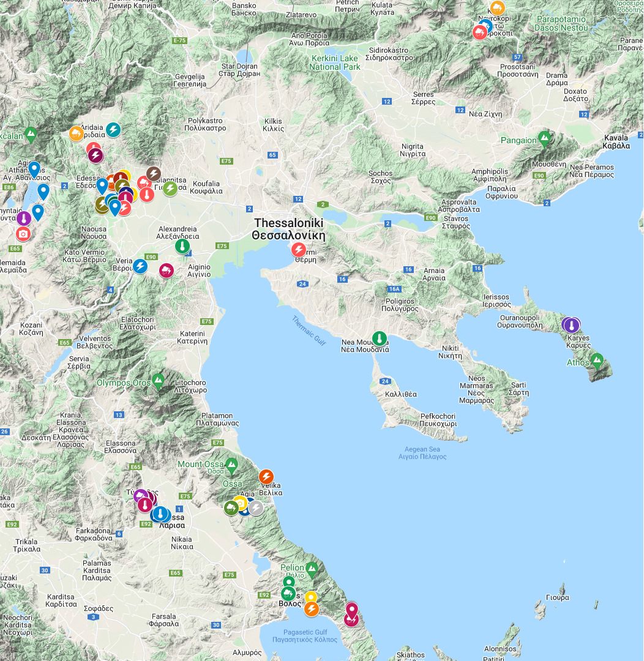Click purple thermometer marker above Karyes
This screenshot has width=644, height=661.
pos(572,325)
